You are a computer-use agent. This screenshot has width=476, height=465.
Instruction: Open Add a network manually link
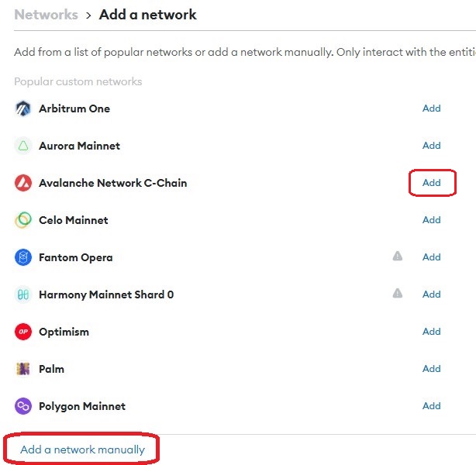point(82,449)
